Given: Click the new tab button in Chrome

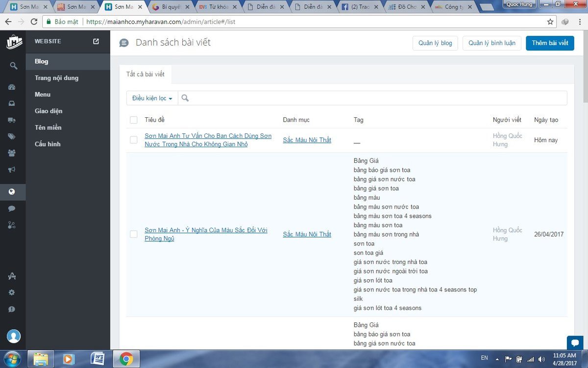Looking at the screenshot, I should pyautogui.click(x=487, y=7).
